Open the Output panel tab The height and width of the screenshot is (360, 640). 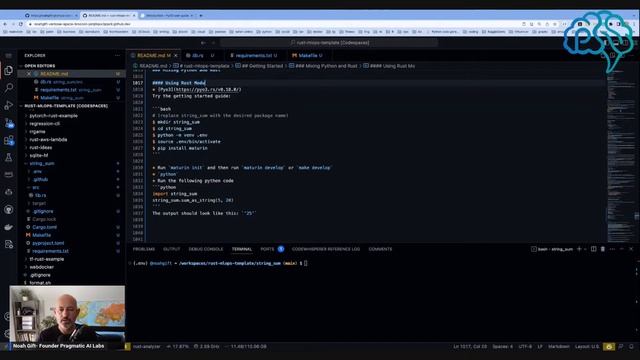point(171,249)
